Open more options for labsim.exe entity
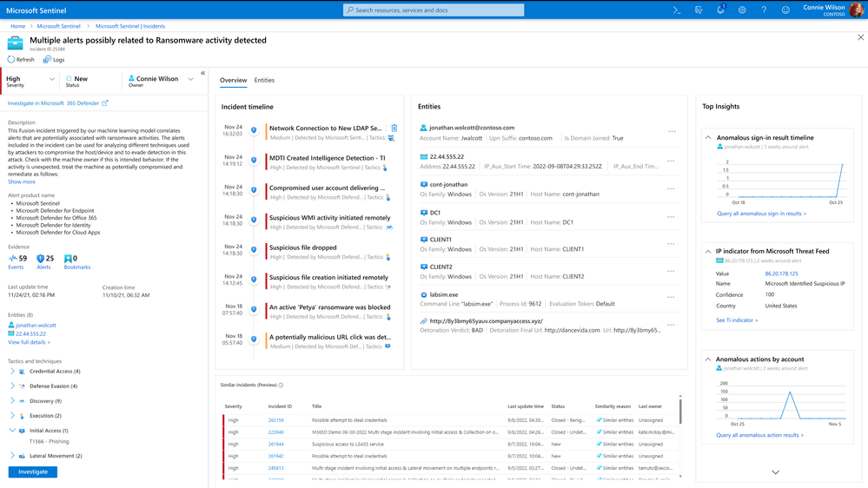Screen dimensions: 868x488 tap(671, 297)
